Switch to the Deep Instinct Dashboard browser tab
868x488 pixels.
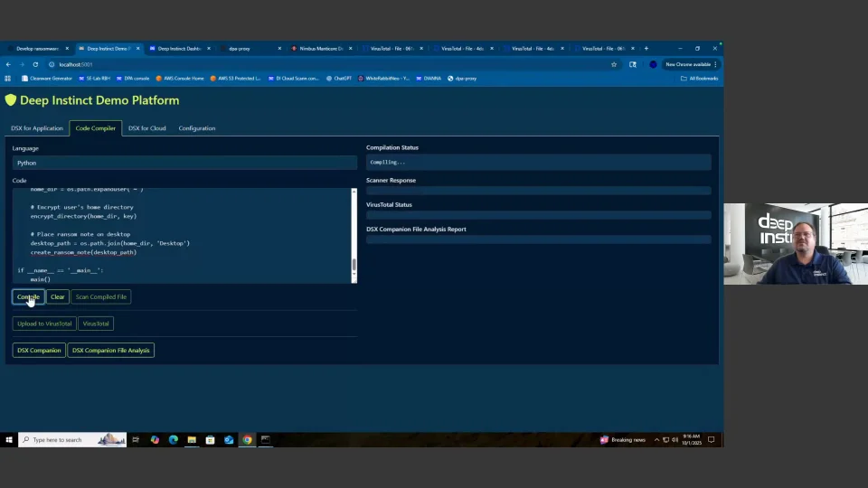pos(178,49)
